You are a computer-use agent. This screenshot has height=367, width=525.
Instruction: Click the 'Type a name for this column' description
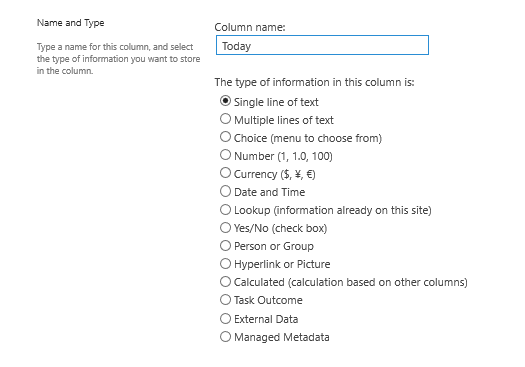click(119, 59)
